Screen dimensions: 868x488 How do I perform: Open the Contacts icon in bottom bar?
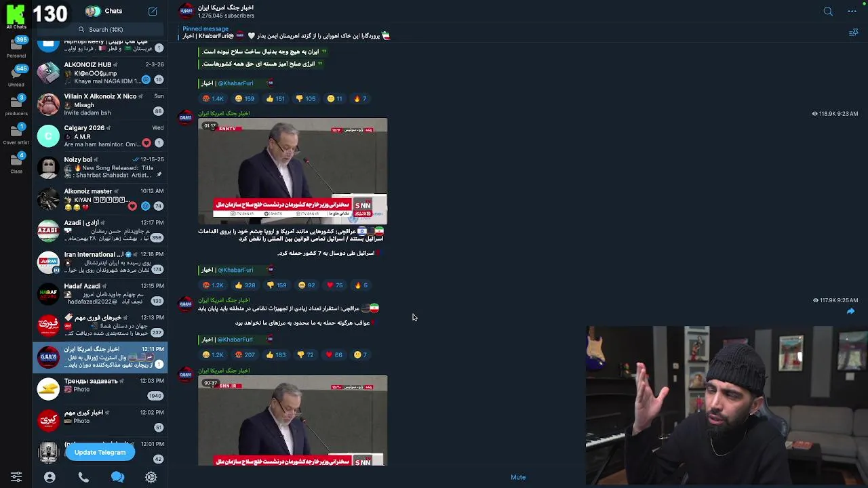pyautogui.click(x=50, y=477)
